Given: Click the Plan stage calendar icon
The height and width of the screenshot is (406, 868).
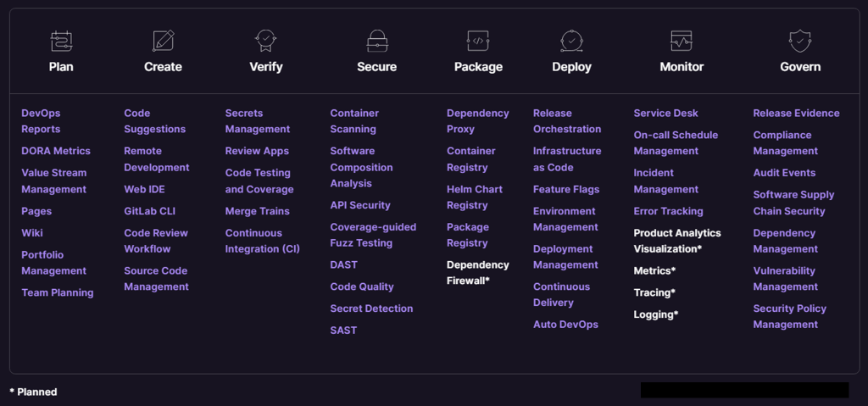Looking at the screenshot, I should [x=61, y=41].
